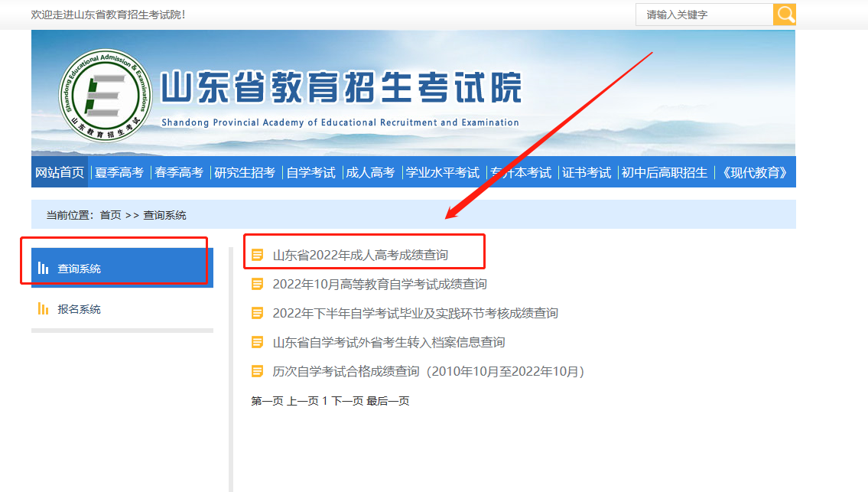The height and width of the screenshot is (492, 868).
Task: Open 《现代教育》 navigation item
Action: point(755,172)
